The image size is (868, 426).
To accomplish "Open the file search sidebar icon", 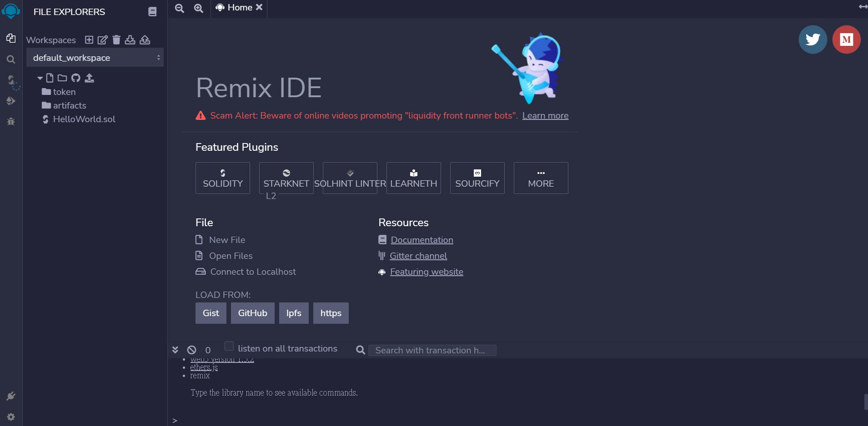I will coord(11,59).
